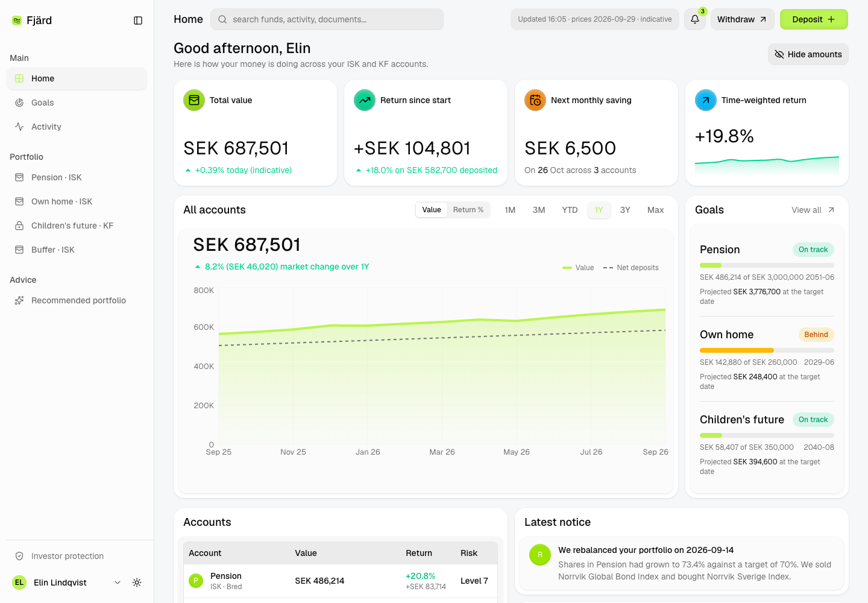Select Home in the sidebar
868x603 pixels.
click(x=77, y=78)
